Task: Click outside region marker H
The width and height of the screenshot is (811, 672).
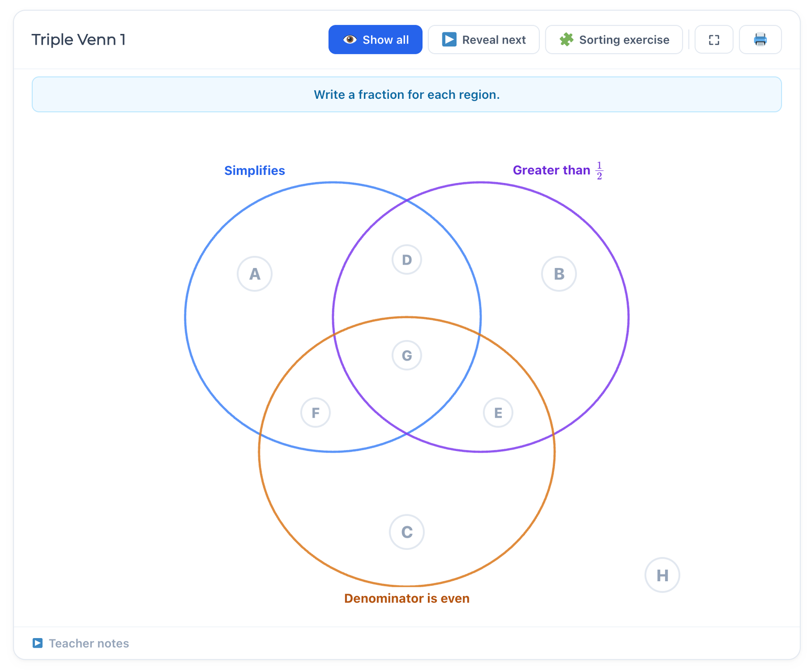Action: point(662,575)
